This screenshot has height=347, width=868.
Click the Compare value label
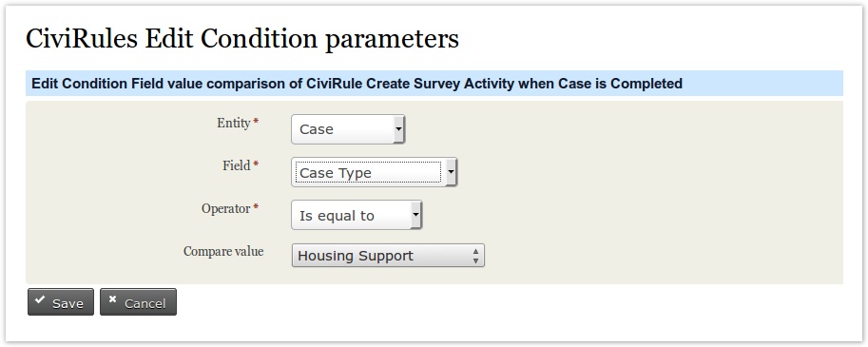coord(223,251)
